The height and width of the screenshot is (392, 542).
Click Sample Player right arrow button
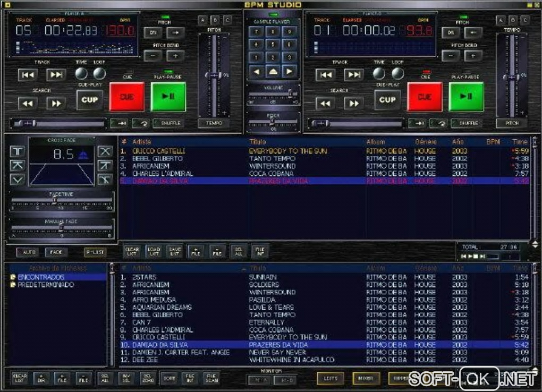pos(289,72)
